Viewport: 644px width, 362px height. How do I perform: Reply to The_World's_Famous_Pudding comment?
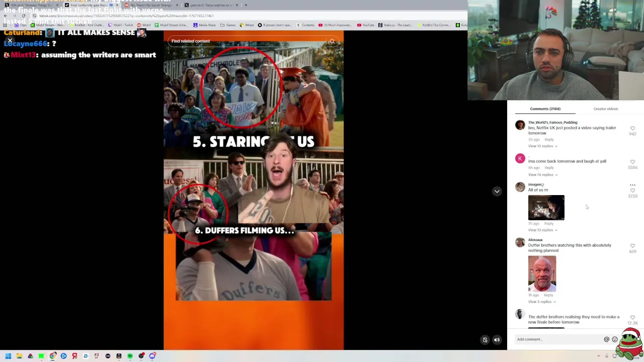click(x=549, y=139)
